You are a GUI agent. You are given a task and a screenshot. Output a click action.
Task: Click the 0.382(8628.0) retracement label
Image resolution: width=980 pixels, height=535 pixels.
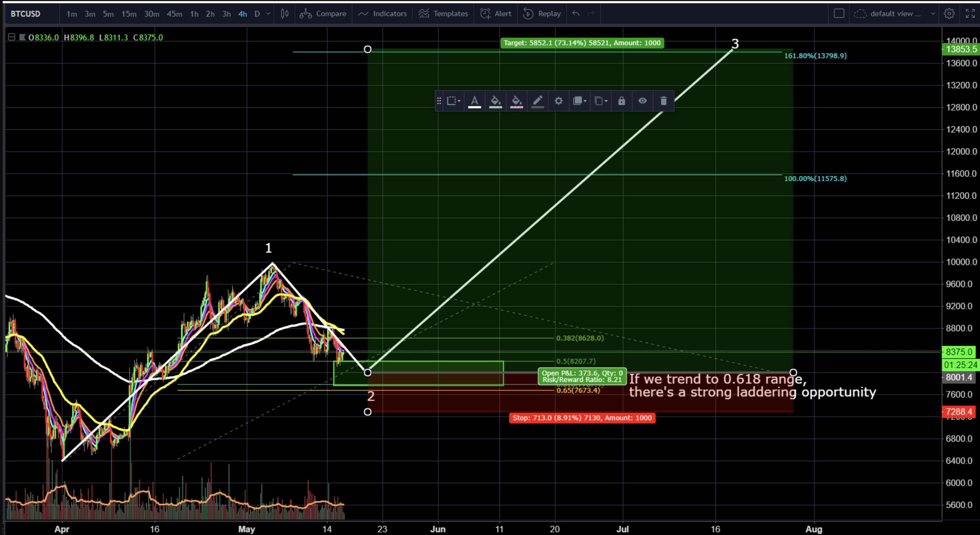pos(580,338)
